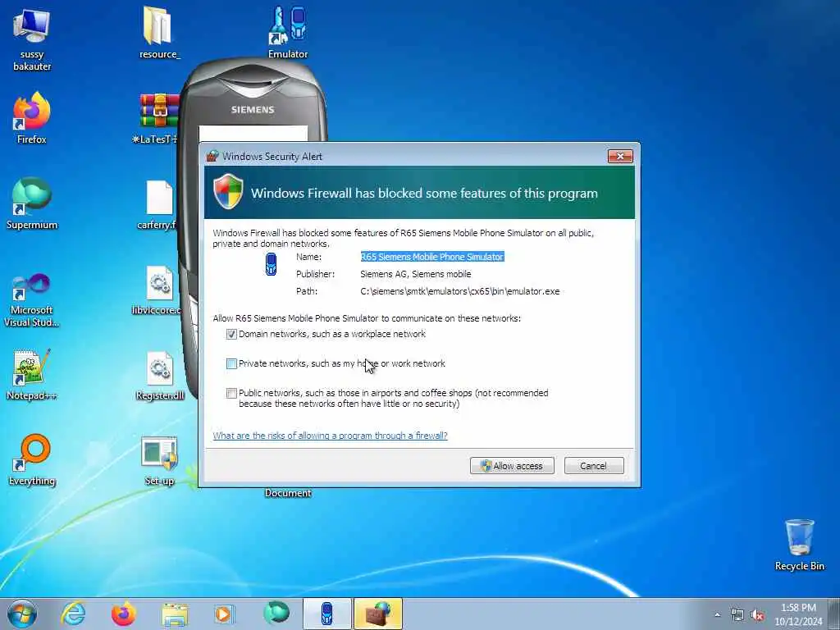Select the Notepad++ desktop shortcut
This screenshot has height=630, width=840.
[32, 374]
